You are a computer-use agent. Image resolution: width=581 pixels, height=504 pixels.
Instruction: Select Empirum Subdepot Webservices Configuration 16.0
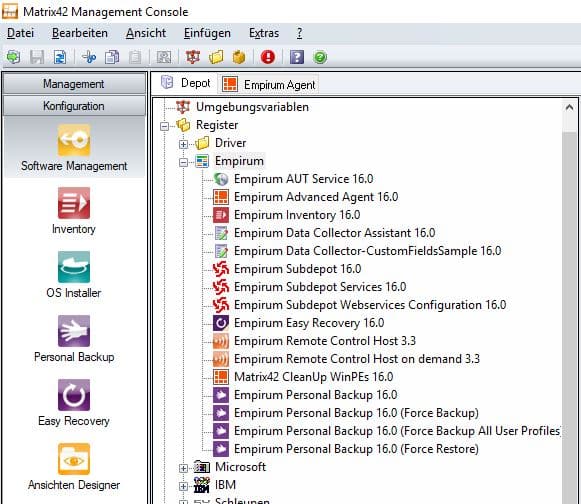coord(370,305)
